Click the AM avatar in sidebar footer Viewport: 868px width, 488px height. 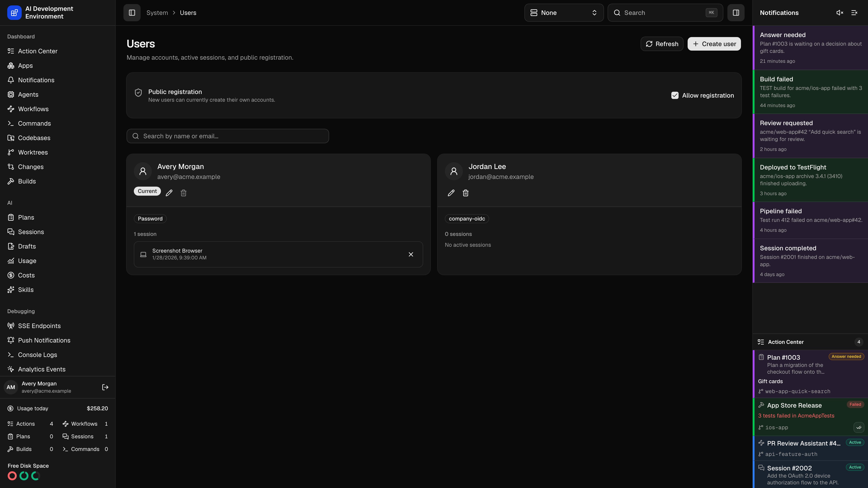(11, 387)
